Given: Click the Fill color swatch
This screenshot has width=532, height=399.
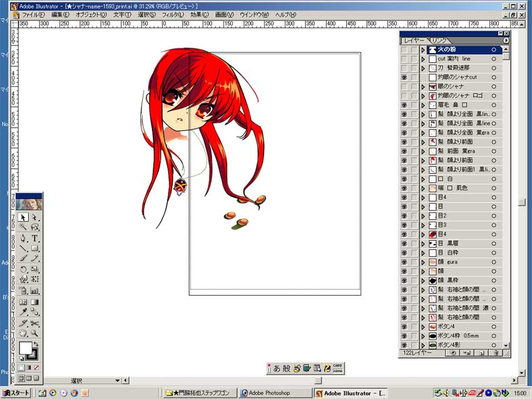Looking at the screenshot, I should [25, 348].
